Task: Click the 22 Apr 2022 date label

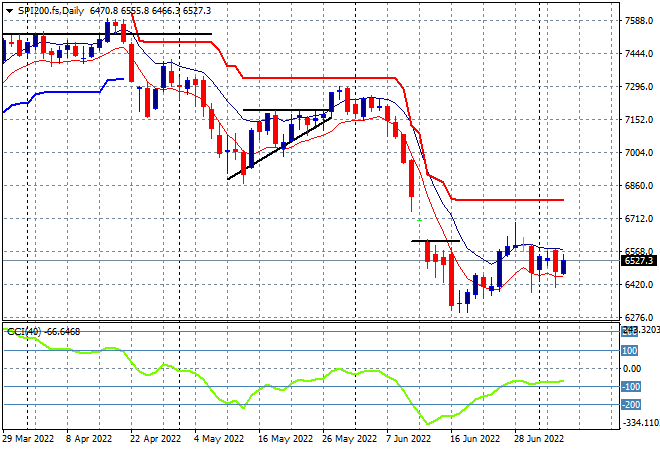Action: click(x=155, y=439)
